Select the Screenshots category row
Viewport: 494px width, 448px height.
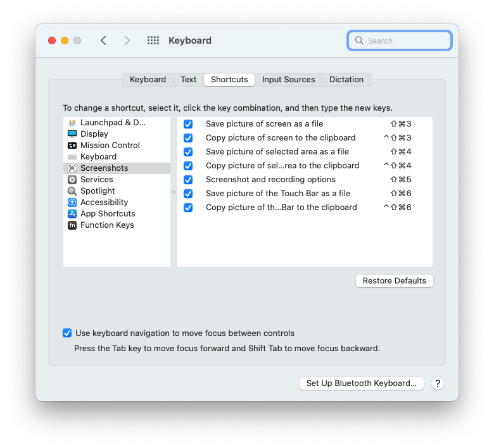[117, 168]
